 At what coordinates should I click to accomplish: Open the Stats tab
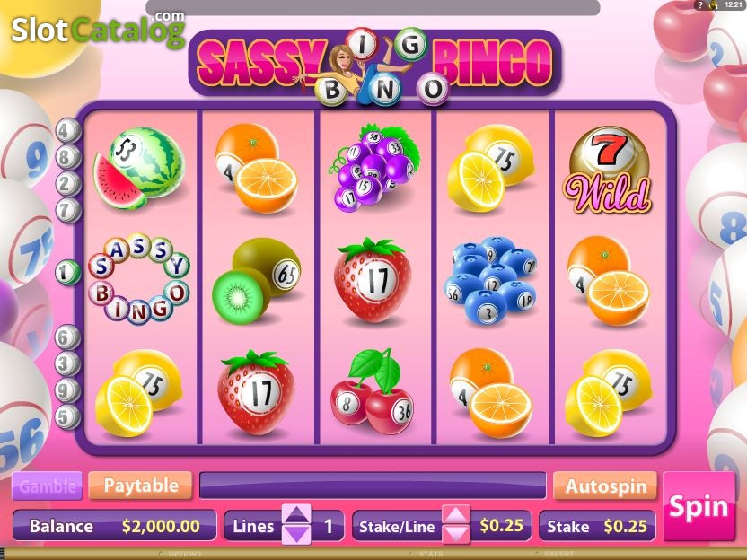tap(427, 555)
